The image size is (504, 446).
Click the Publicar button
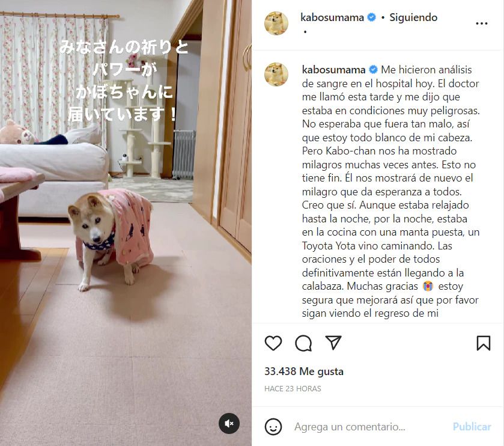472,427
